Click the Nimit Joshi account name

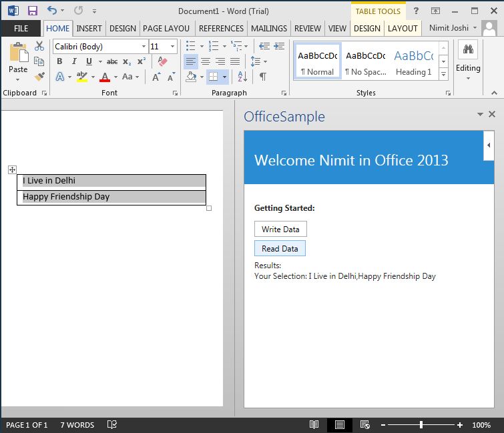[x=449, y=28]
